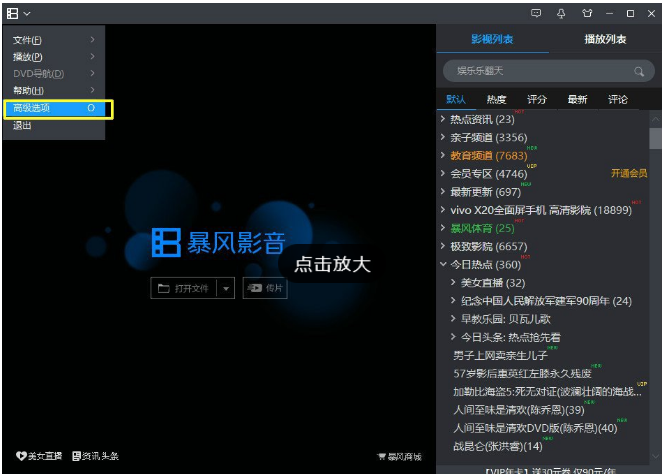This screenshot has height=474, width=662.
Task: Expand the 暴风体育 (25) category
Action: 443,228
